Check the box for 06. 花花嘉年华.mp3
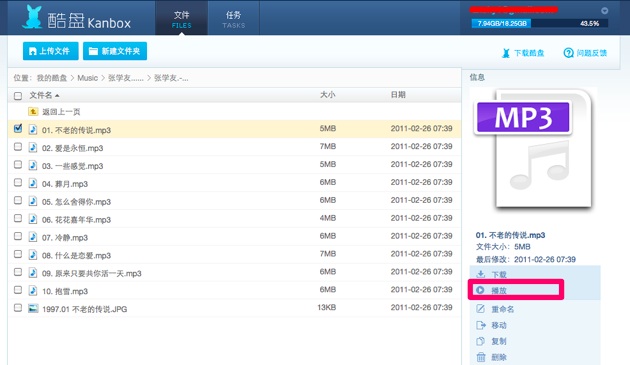This screenshot has width=630, height=365. 18,218
